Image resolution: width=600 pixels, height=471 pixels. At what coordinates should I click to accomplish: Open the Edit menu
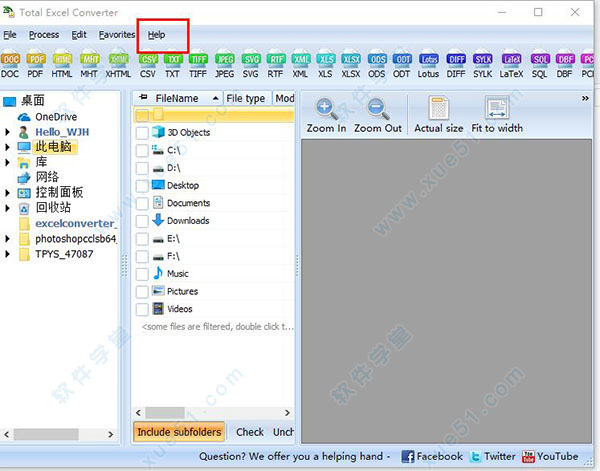[79, 35]
